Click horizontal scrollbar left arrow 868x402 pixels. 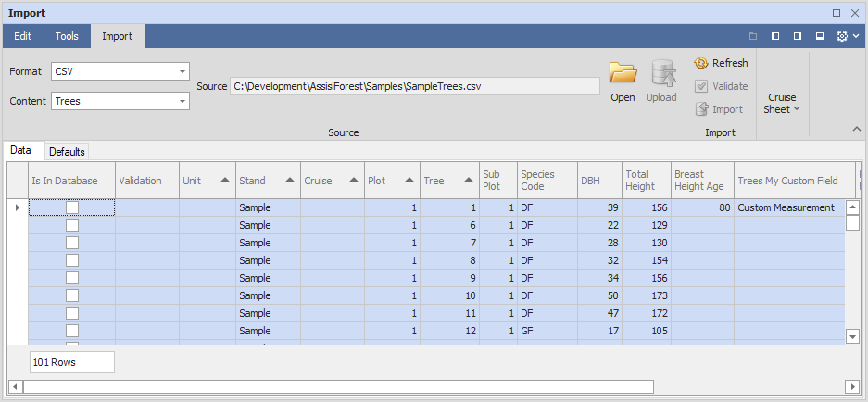(x=15, y=386)
